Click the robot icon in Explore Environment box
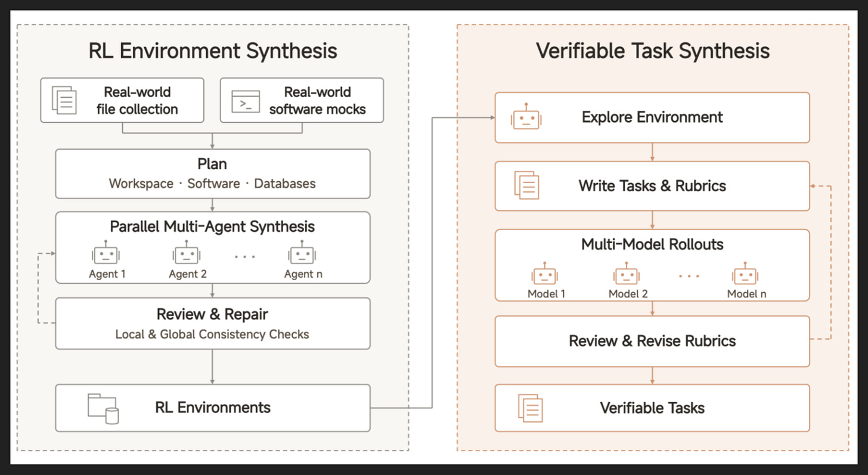The image size is (868, 475). pyautogui.click(x=525, y=117)
